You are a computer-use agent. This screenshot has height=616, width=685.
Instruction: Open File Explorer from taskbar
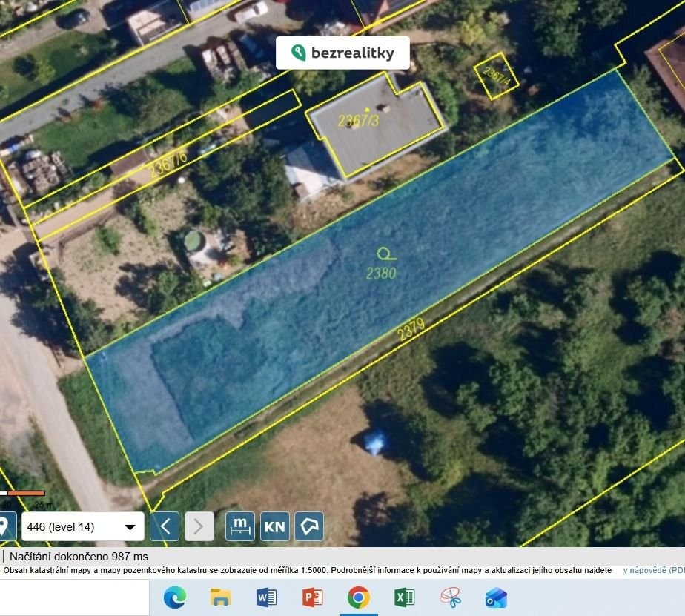point(220,597)
